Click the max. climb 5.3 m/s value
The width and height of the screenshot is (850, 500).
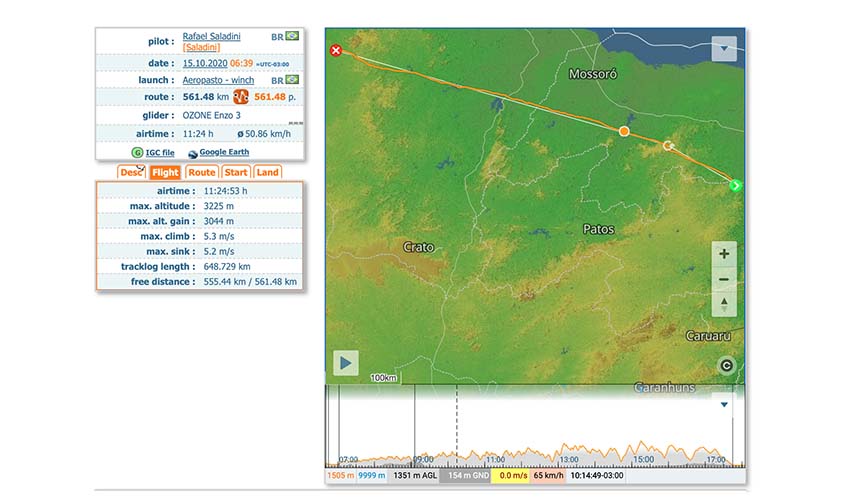click(219, 236)
